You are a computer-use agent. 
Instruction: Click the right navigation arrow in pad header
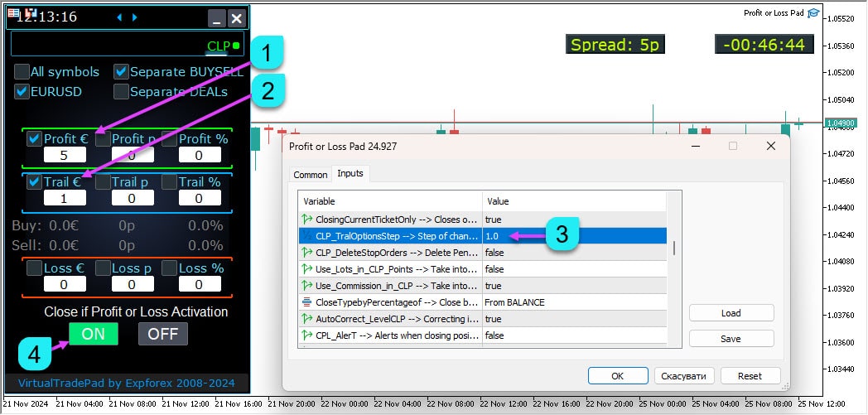[x=135, y=17]
